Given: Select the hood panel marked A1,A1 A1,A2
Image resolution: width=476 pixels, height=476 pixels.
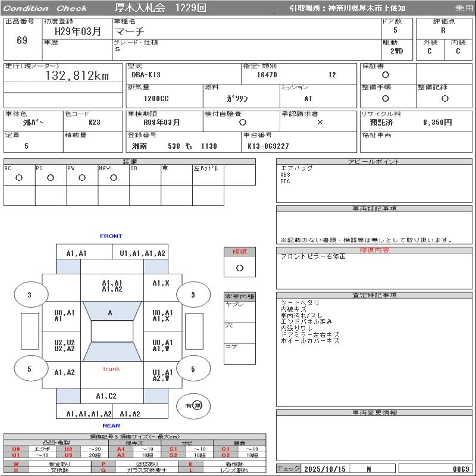Looking at the screenshot, I should tap(112, 286).
